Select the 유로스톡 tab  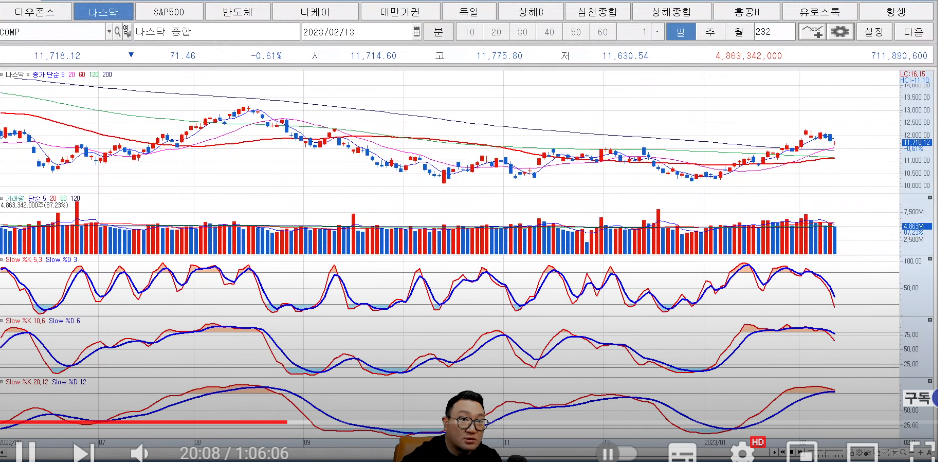pos(820,11)
